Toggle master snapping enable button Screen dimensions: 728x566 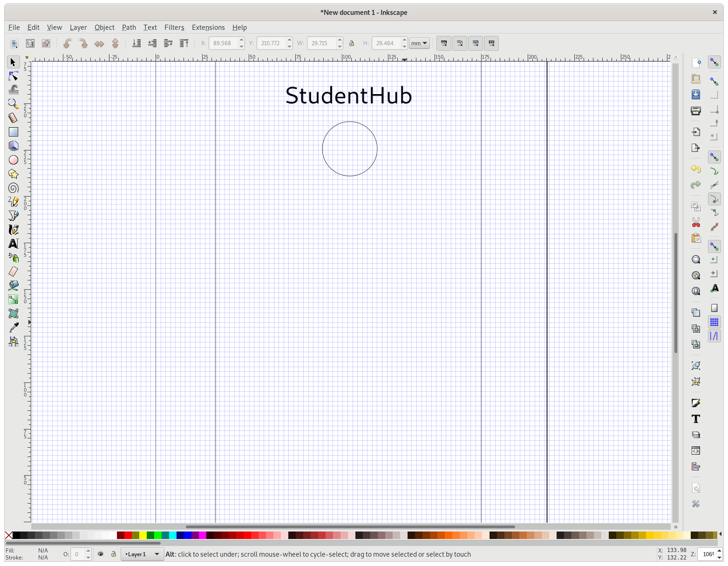pos(714,62)
